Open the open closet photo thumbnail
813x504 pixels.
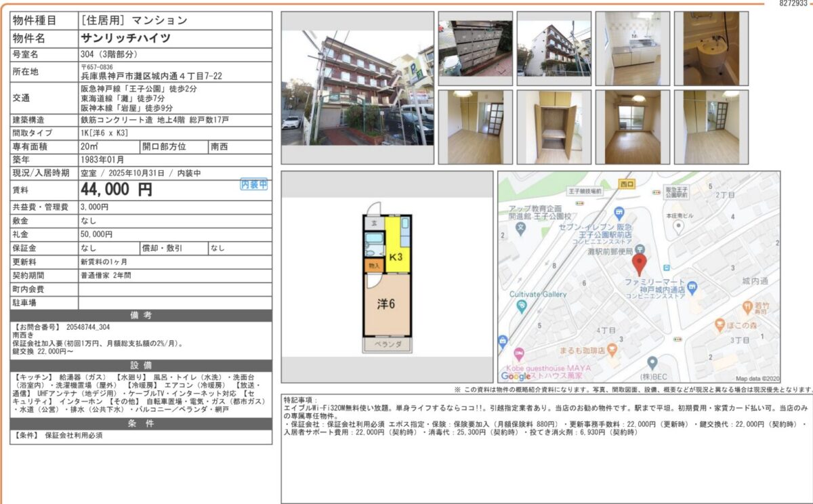click(554, 127)
